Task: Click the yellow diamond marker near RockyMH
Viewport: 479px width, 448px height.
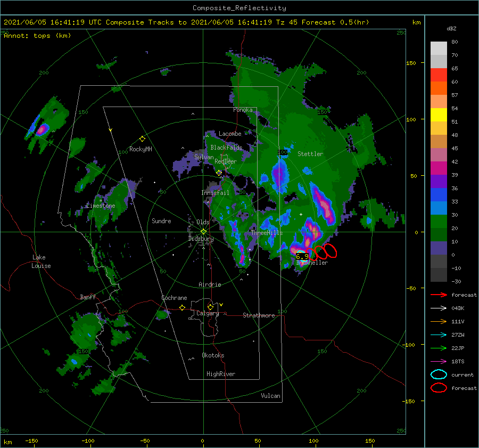Action: tap(142, 139)
